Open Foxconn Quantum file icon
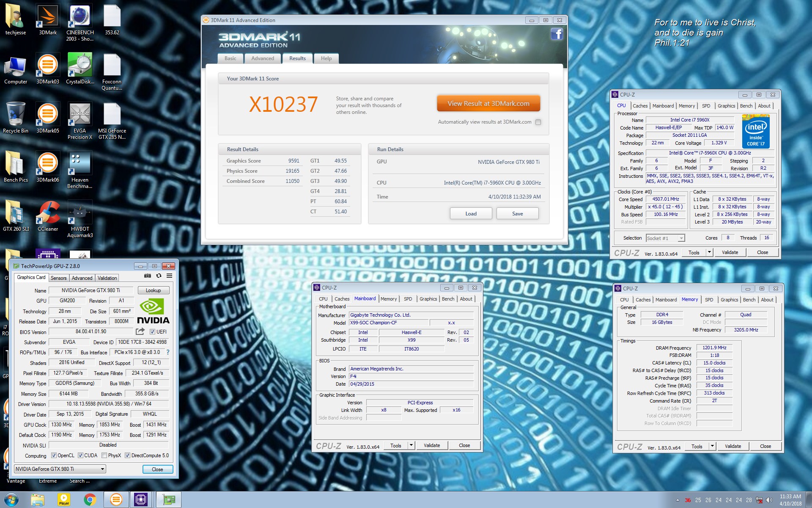 112,72
